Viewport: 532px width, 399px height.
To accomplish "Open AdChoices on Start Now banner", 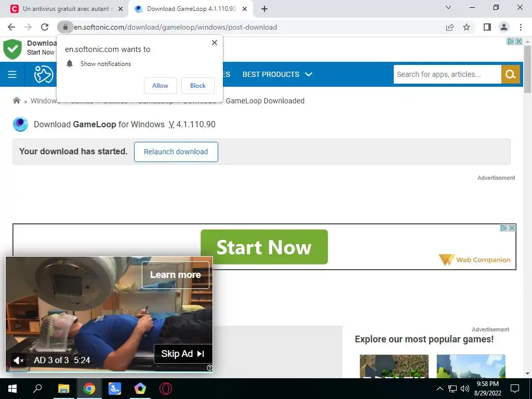I will [504, 228].
